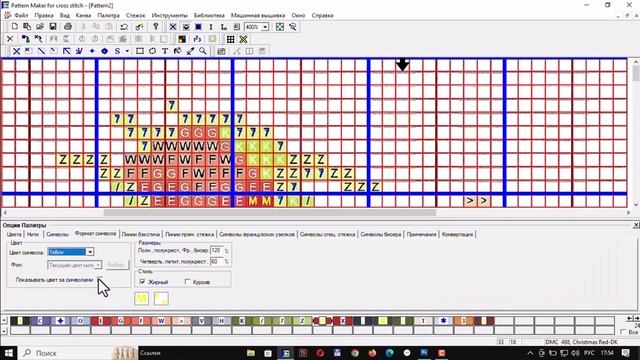Switch view to stitches X mode
Screen dimensions: 640x360
(173, 27)
